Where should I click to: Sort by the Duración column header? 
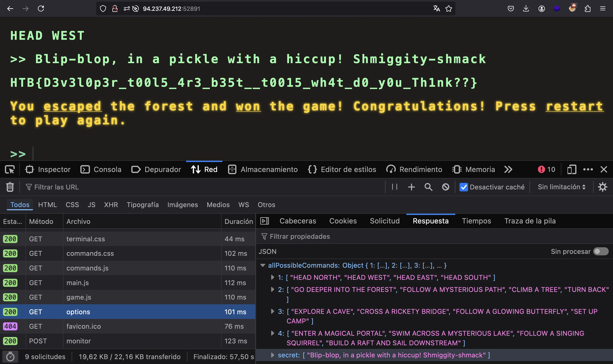click(238, 222)
